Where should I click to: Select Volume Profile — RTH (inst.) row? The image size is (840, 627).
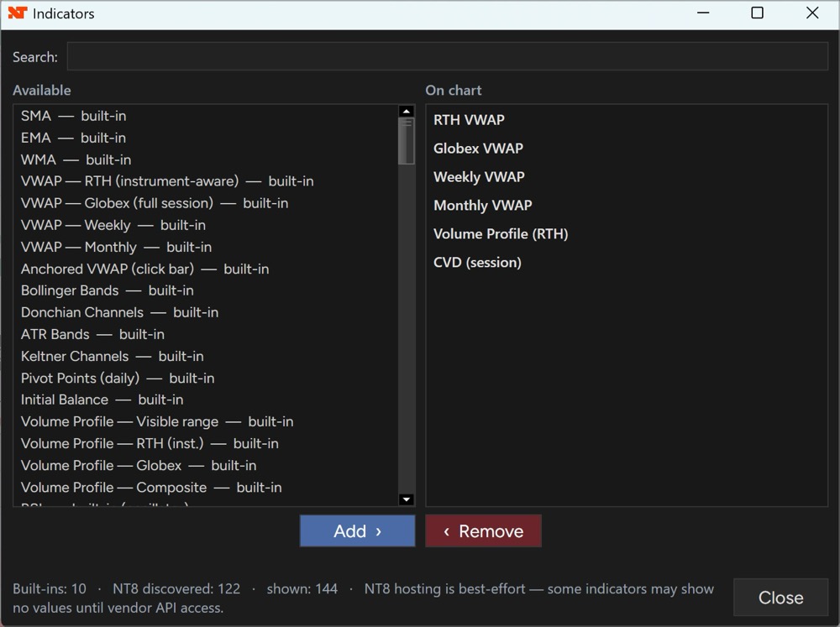(206, 443)
